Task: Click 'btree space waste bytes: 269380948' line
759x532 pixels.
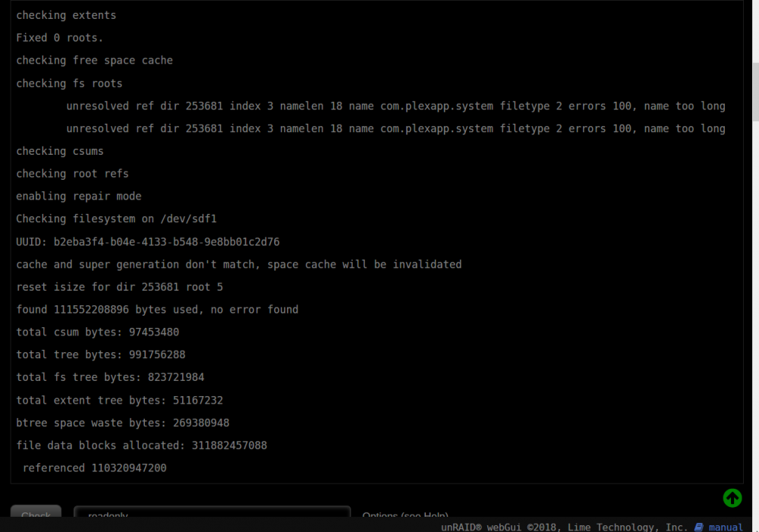Action: tap(123, 423)
